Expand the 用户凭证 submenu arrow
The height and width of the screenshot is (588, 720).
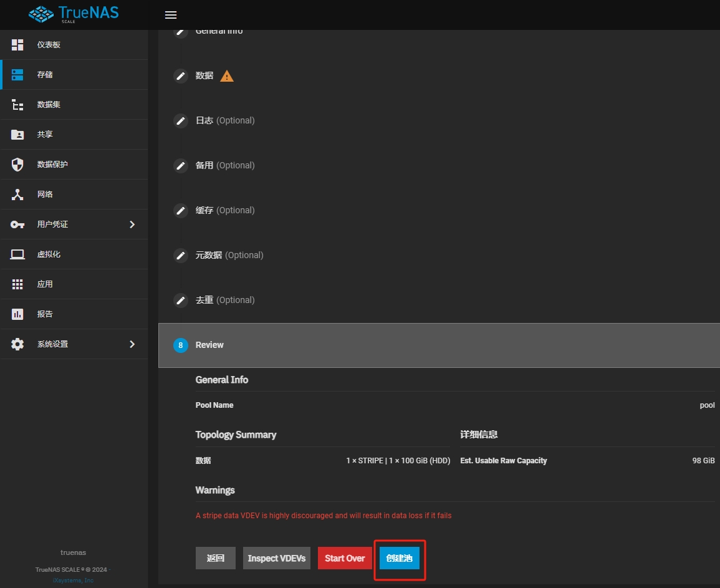click(x=132, y=224)
